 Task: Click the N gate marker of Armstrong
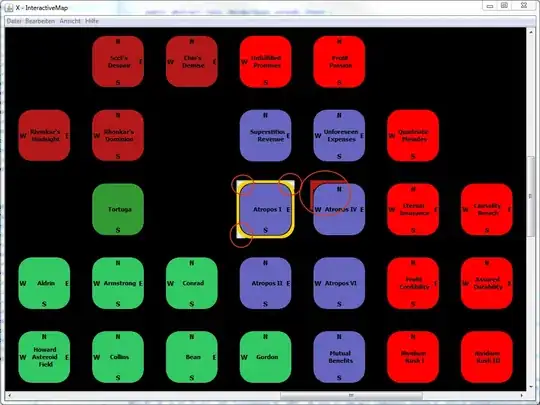coord(118,263)
